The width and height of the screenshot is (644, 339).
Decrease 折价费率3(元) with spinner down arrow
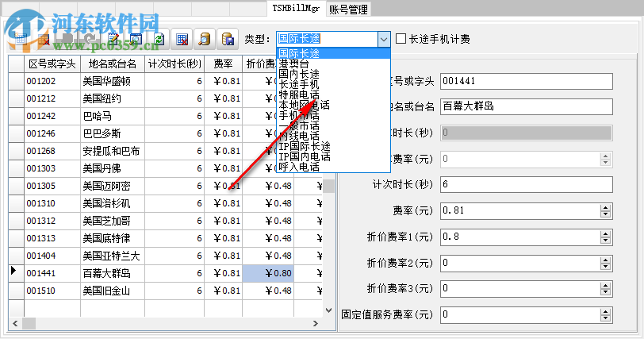(605, 293)
